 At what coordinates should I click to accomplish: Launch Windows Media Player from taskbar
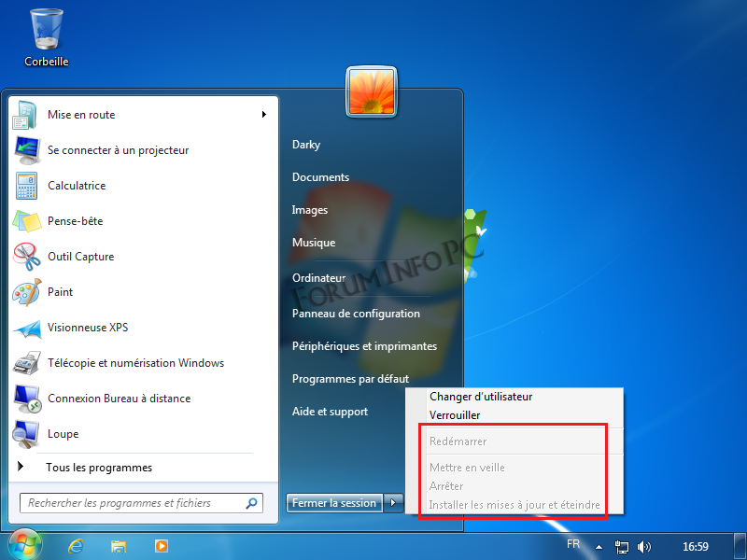[x=162, y=546]
